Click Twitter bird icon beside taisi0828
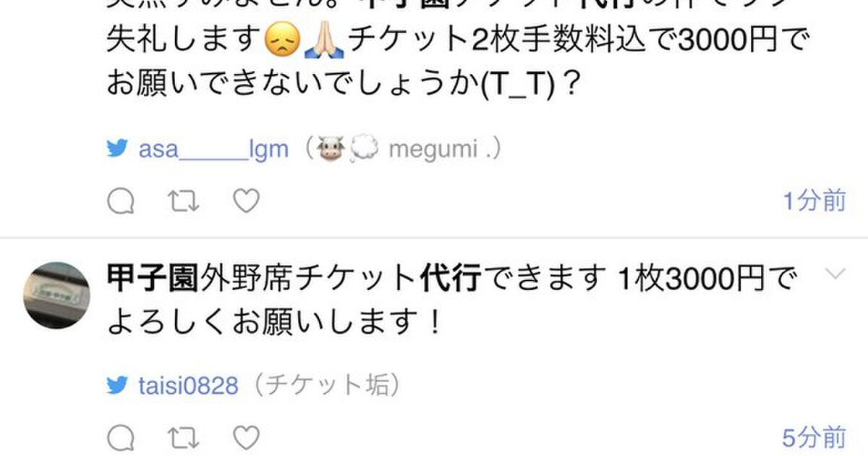The image size is (868, 456). coord(117,386)
